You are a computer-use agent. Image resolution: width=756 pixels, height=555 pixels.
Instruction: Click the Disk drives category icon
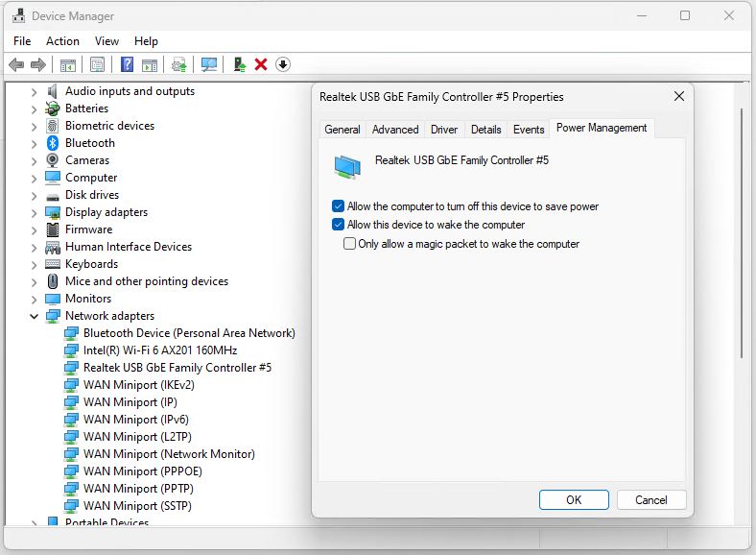pos(53,196)
